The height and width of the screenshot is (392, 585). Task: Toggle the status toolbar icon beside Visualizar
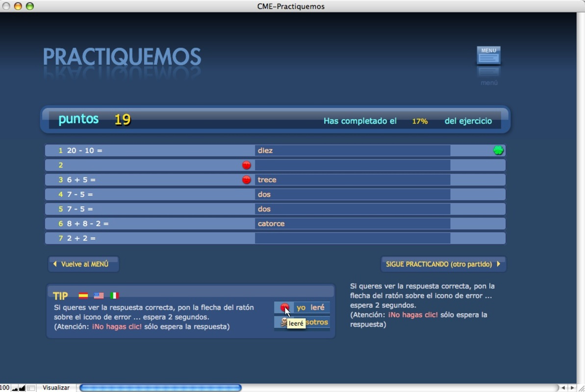coord(31,388)
